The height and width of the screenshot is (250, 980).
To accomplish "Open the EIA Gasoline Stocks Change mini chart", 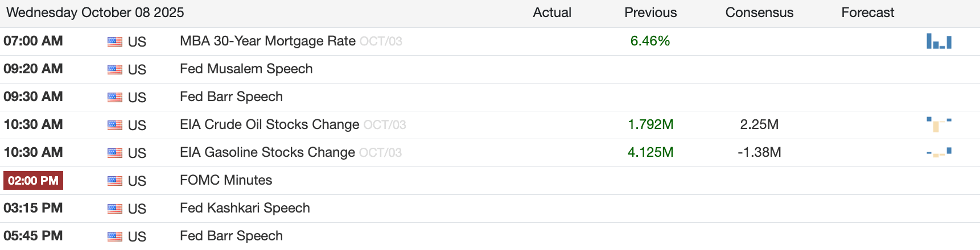I will pos(939,152).
